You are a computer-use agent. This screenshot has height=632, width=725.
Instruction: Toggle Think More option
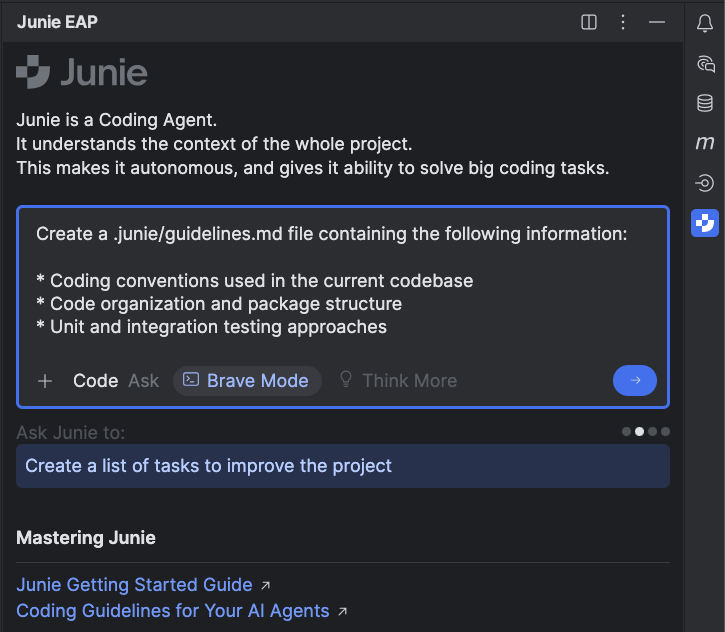(398, 381)
